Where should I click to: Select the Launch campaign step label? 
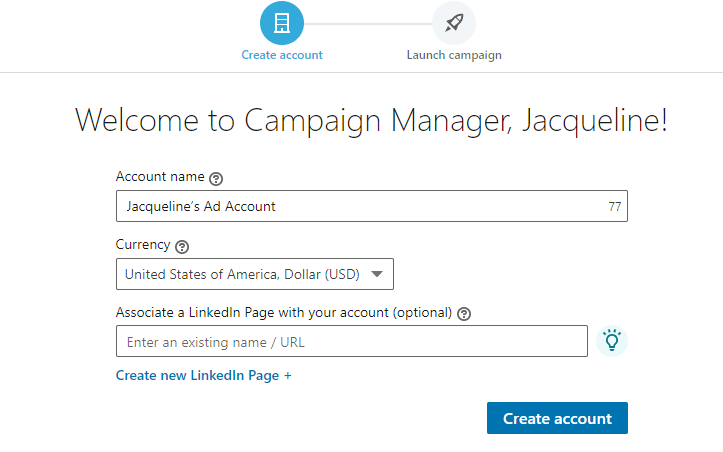454,55
